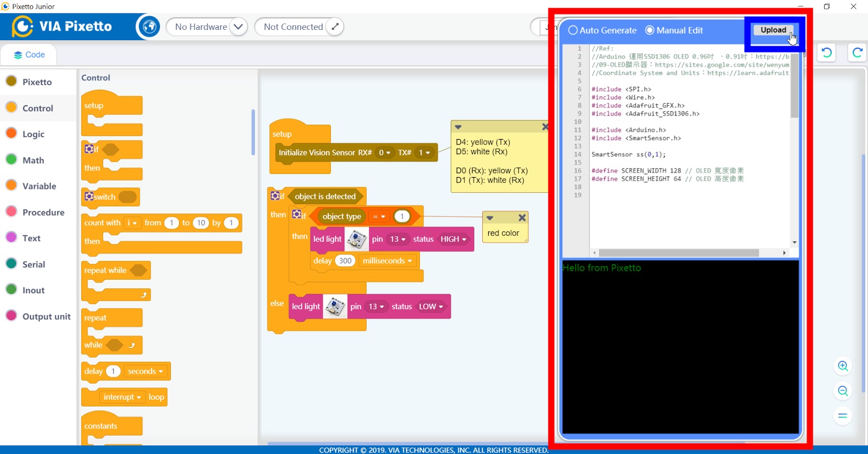Viewport: 868px width, 454px height.
Task: Select the Text category
Action: (x=31, y=238)
